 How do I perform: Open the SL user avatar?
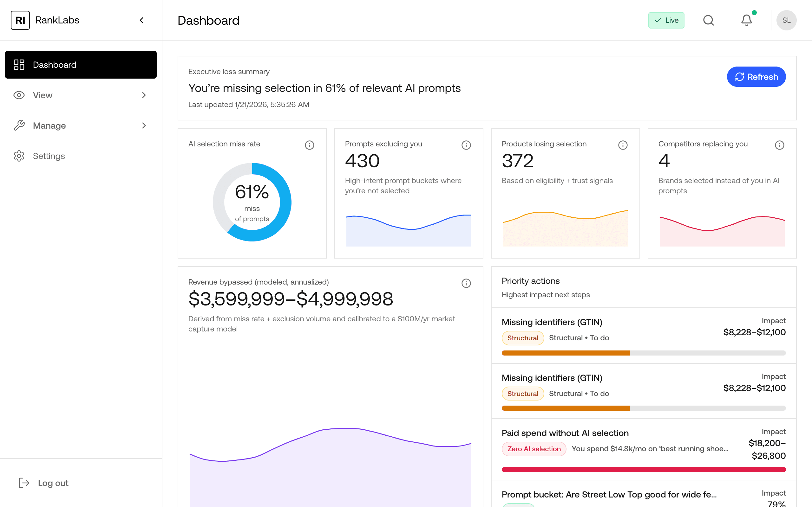point(787,20)
